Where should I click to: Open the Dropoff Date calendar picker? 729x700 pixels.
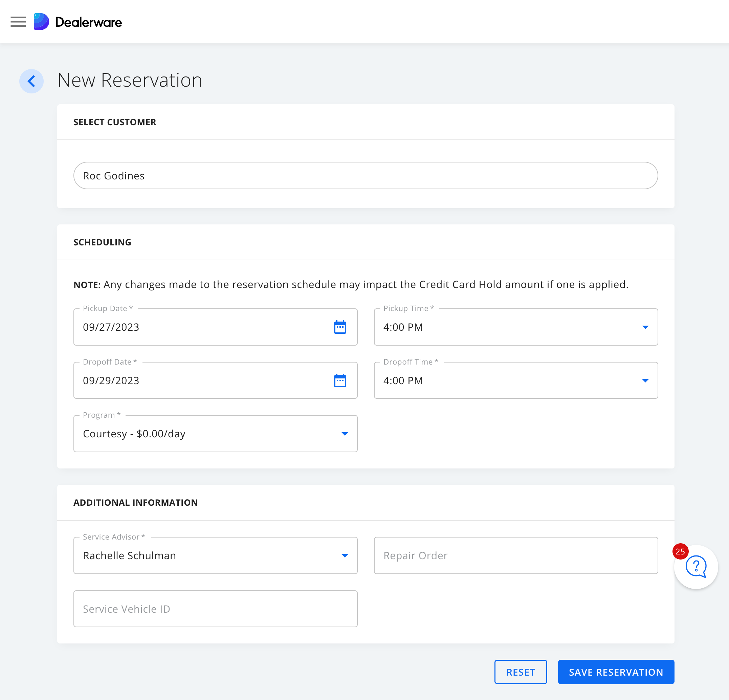[x=340, y=380]
